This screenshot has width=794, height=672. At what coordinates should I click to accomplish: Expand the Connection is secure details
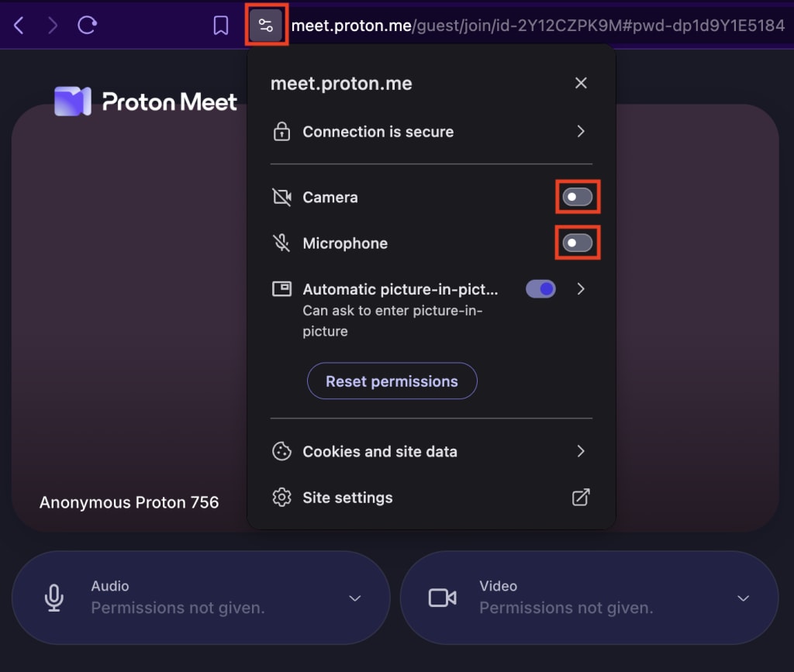click(581, 131)
